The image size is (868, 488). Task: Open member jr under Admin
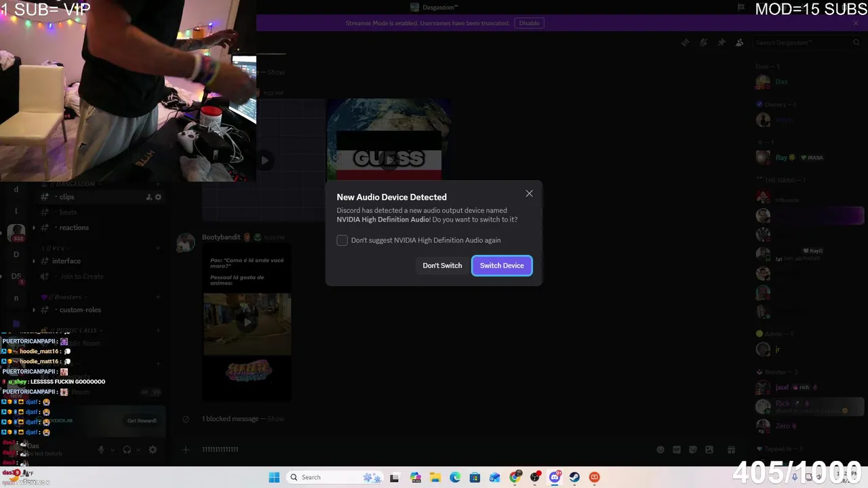pyautogui.click(x=809, y=350)
